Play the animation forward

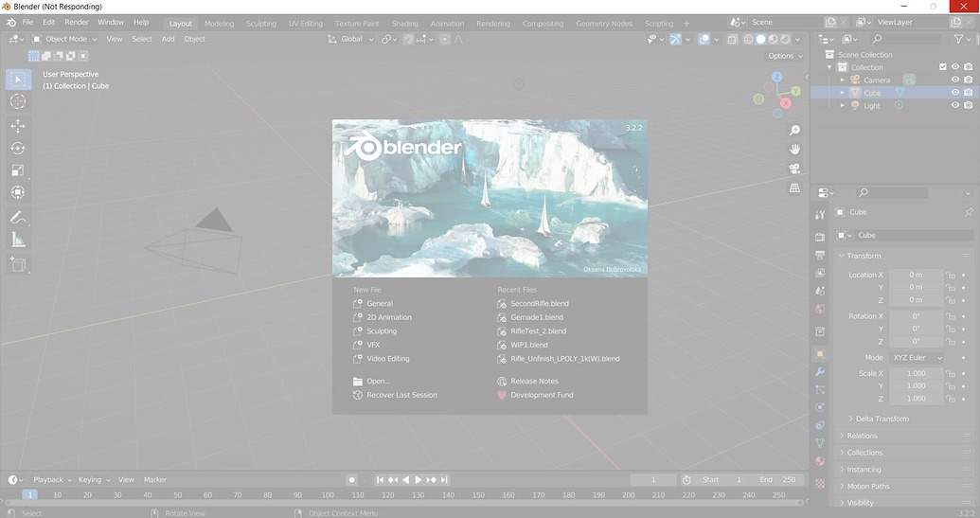[x=419, y=480]
